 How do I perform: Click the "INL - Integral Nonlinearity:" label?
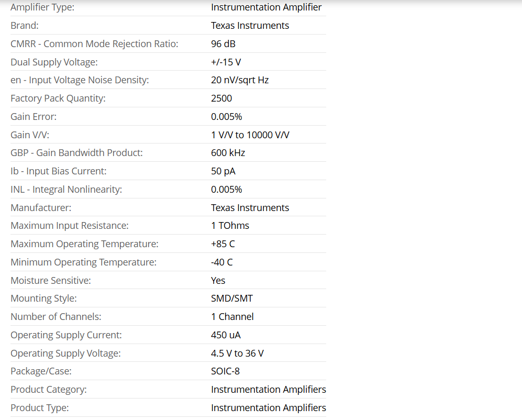point(66,190)
